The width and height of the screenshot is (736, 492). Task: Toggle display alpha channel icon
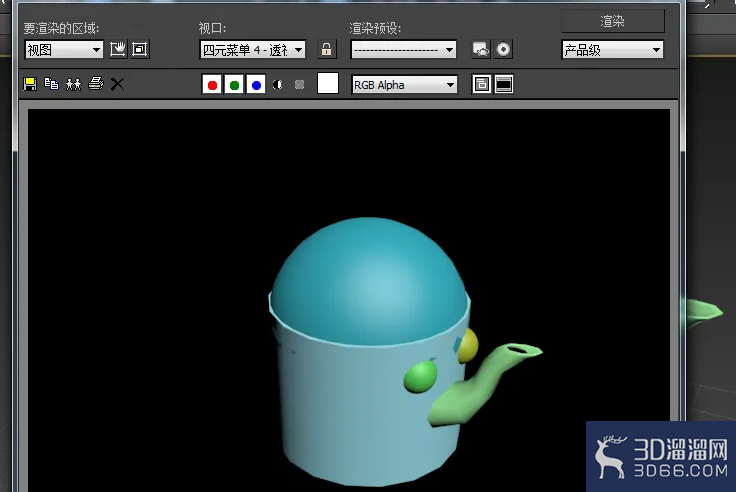click(278, 85)
